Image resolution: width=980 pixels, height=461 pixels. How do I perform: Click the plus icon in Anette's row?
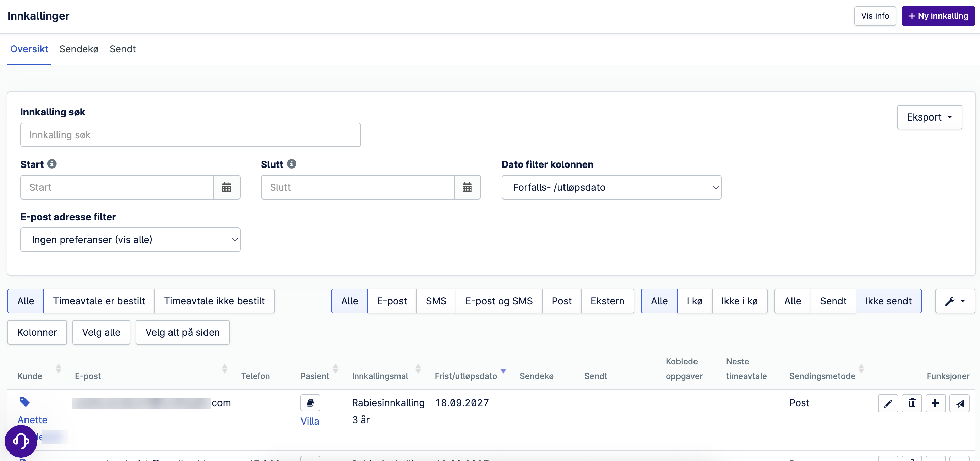(935, 403)
